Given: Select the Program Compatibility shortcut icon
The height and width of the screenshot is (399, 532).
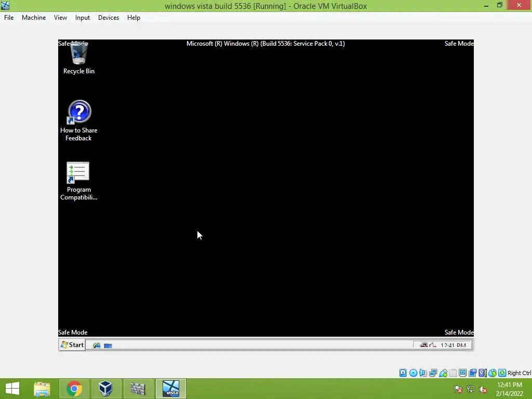Looking at the screenshot, I should pyautogui.click(x=79, y=181).
